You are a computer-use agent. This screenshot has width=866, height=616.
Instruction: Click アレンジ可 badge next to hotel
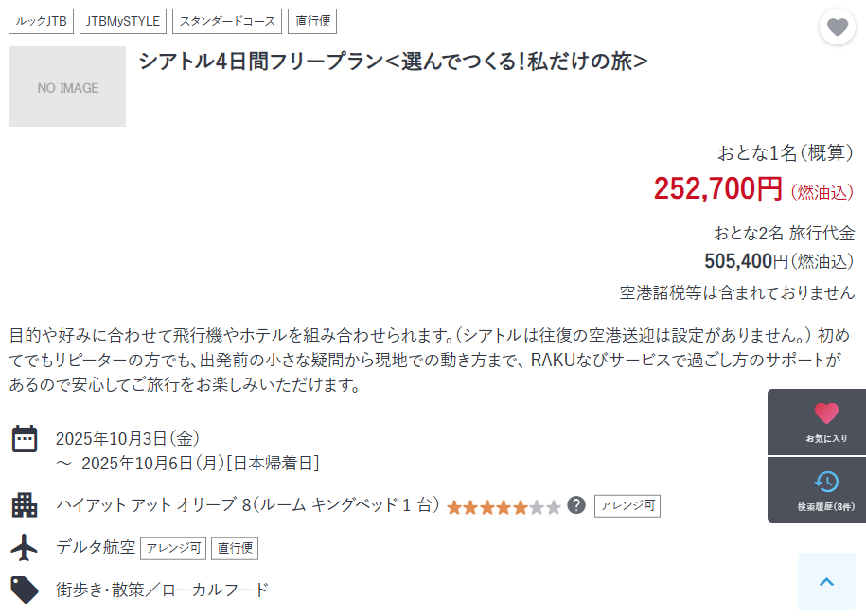[x=627, y=505]
